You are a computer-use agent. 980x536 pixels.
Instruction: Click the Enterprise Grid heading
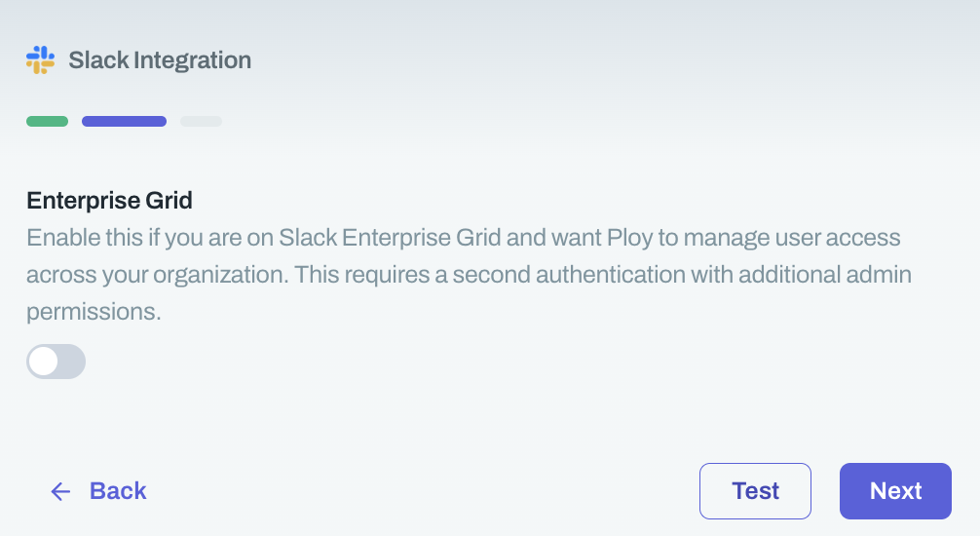109,201
